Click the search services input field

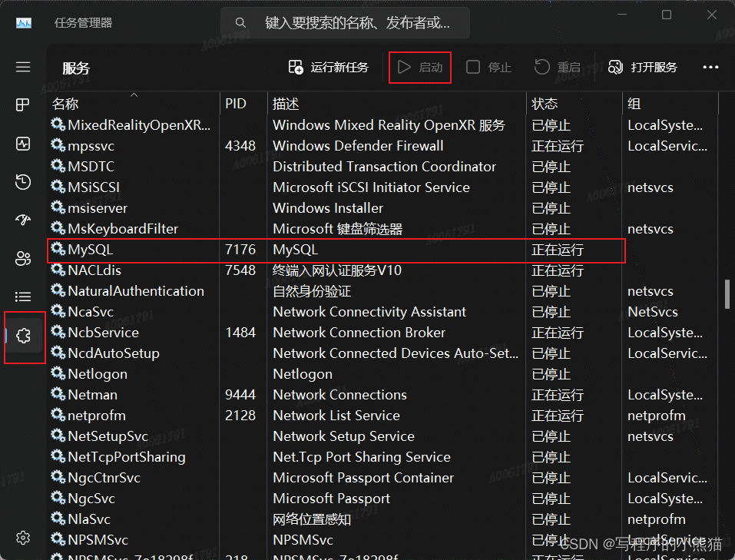(x=346, y=22)
